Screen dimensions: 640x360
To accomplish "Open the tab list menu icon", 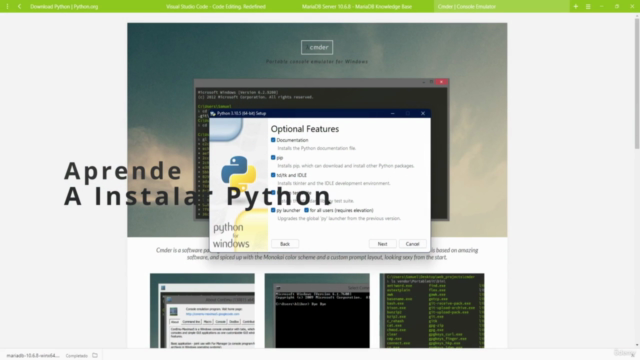I will click(x=588, y=7).
